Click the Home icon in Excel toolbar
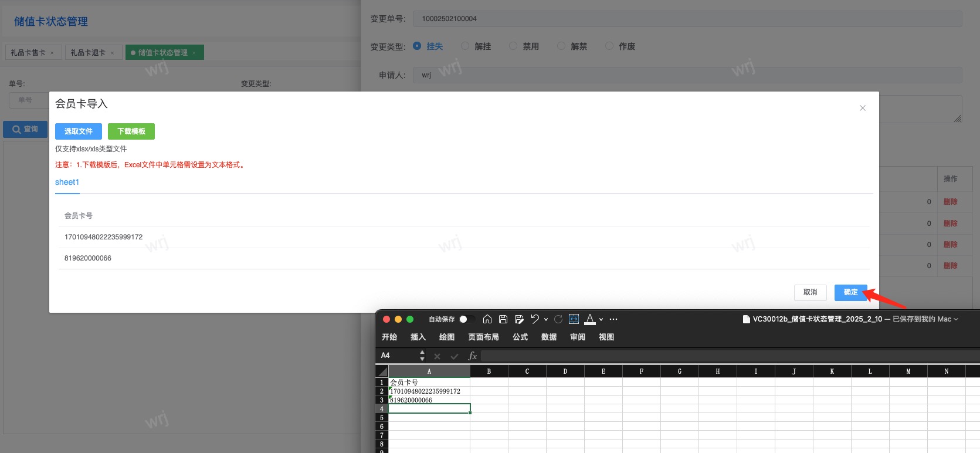Image resolution: width=980 pixels, height=453 pixels. (x=487, y=319)
